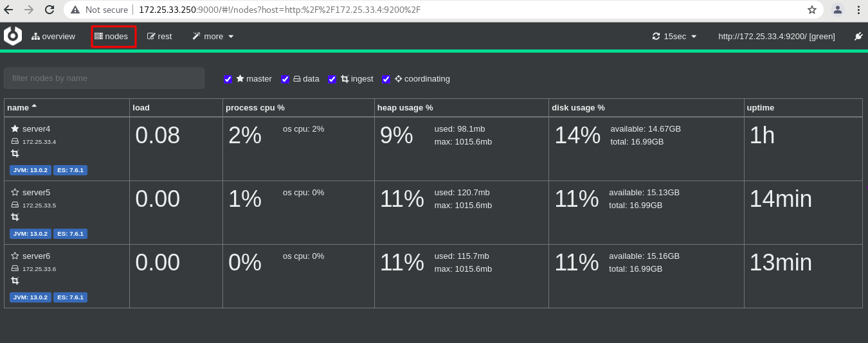Toggle the ingest nodes checkbox

(x=332, y=79)
